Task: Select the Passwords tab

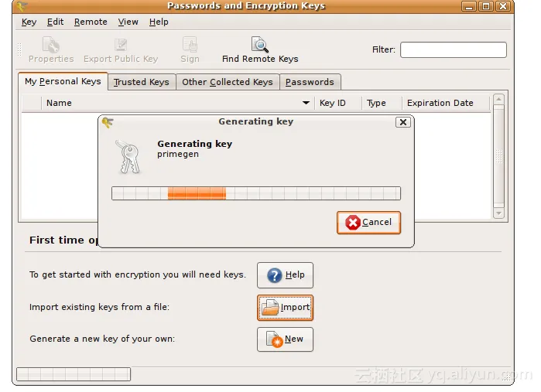Action: pyautogui.click(x=310, y=82)
